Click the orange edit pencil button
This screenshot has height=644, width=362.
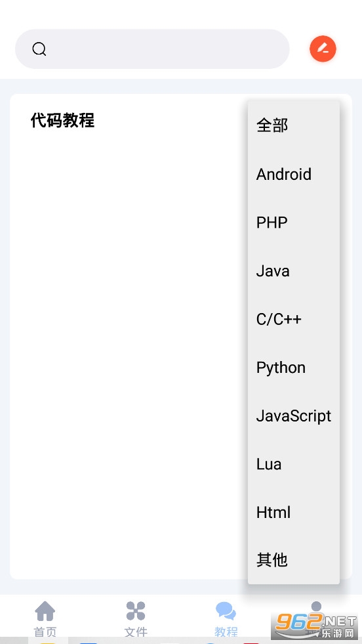(323, 49)
